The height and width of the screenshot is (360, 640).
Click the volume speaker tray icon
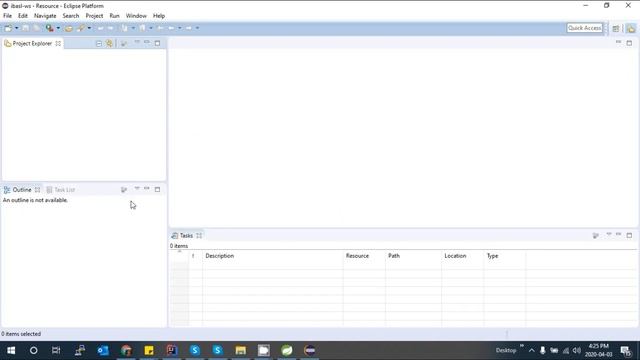coord(577,351)
